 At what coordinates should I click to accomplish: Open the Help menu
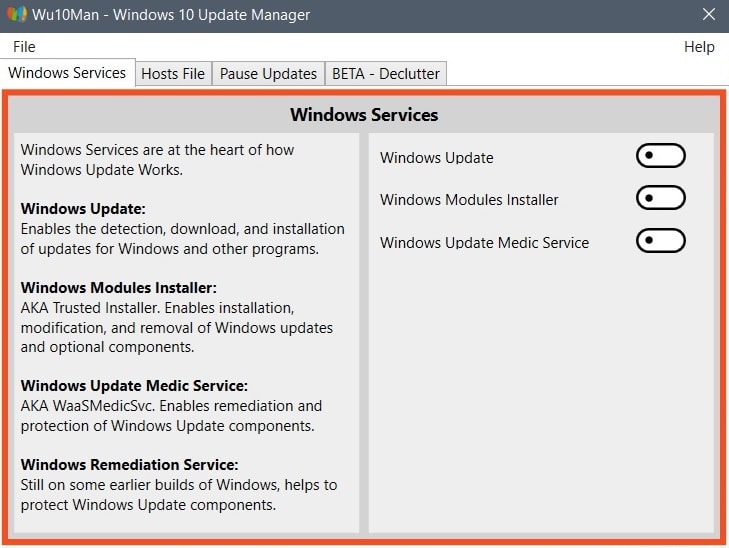pyautogui.click(x=699, y=47)
